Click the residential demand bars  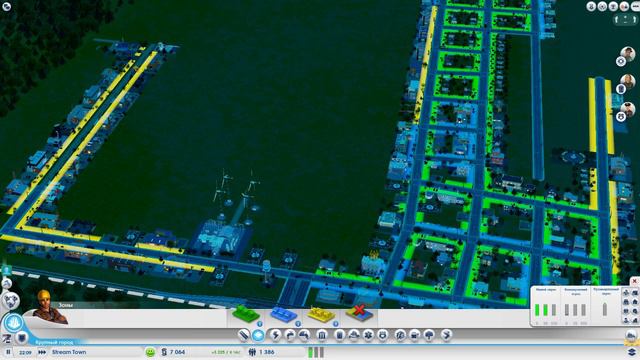pyautogui.click(x=546, y=310)
